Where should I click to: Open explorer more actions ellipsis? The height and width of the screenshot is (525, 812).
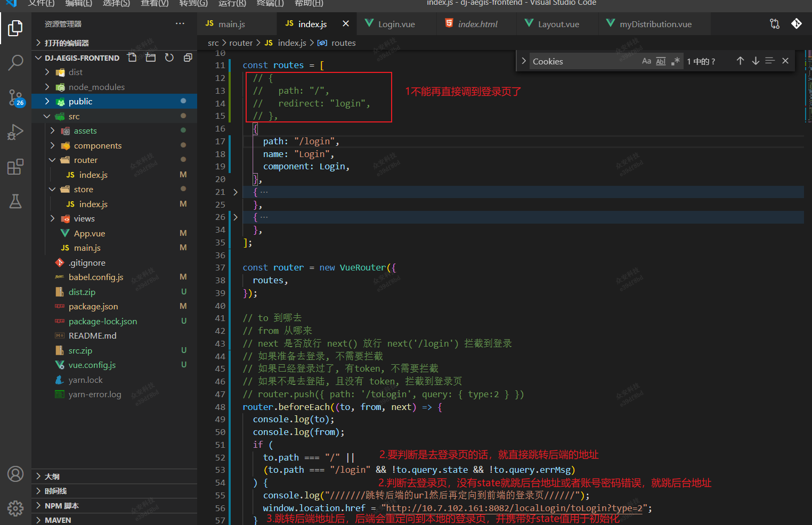pos(180,24)
